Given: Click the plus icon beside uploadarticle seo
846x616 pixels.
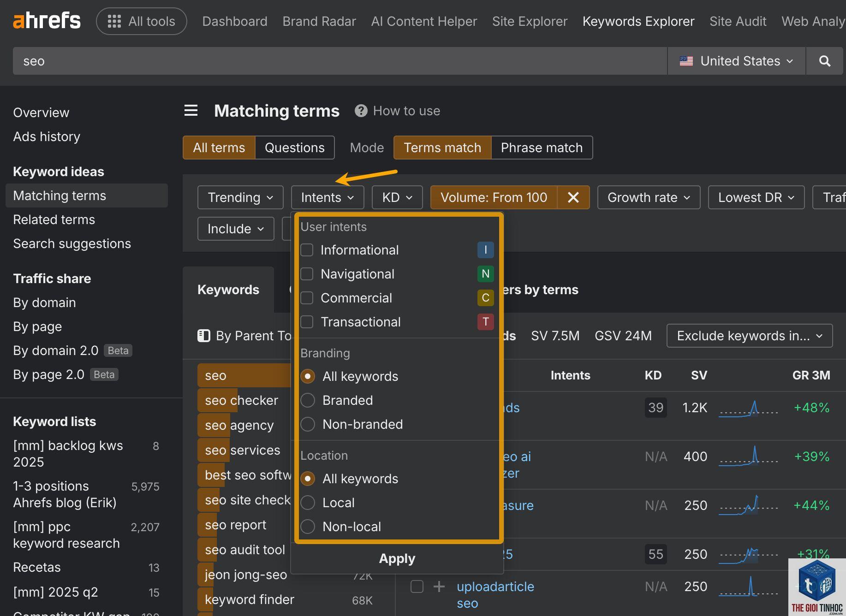Looking at the screenshot, I should [x=439, y=586].
